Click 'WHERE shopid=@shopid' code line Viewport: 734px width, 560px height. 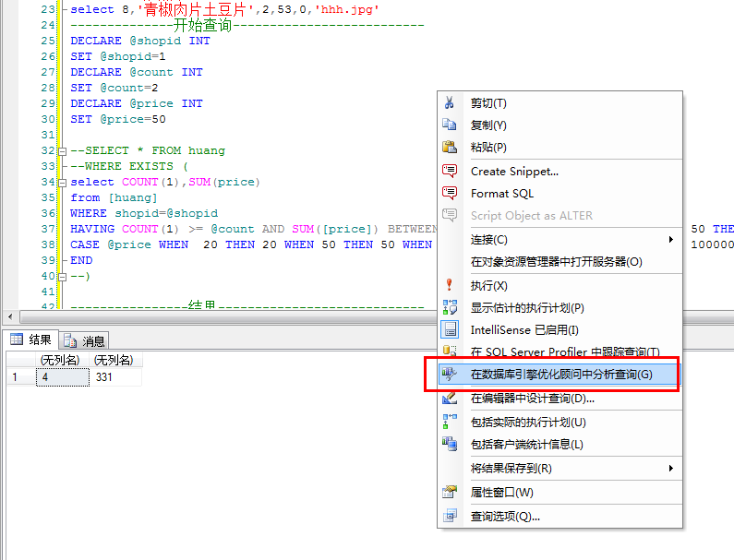(144, 213)
